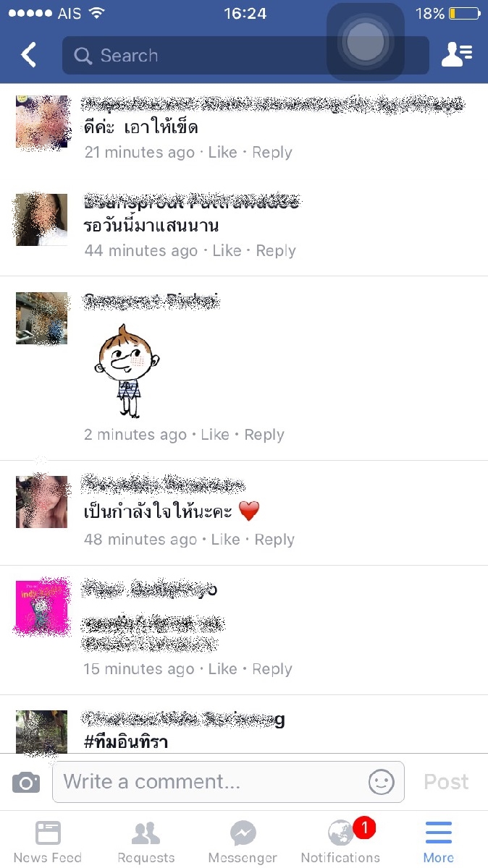Reply to the 48 minutes ago comment
Viewport: 488px width, 868px height.
274,540
